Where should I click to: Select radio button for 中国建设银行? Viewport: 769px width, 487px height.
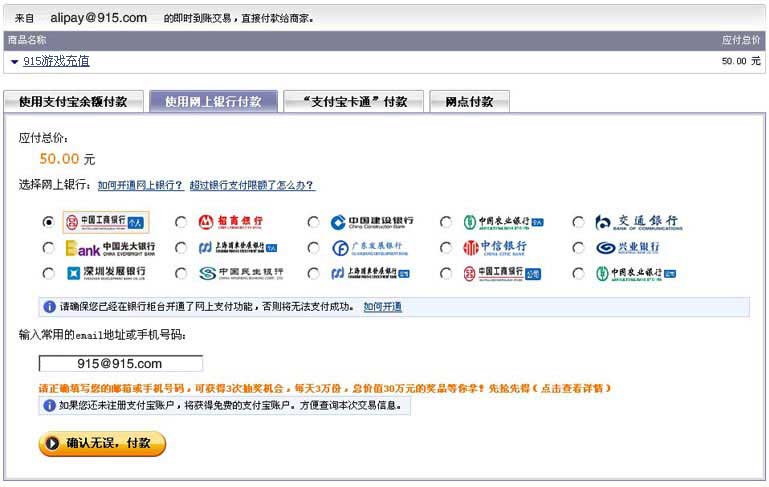(313, 222)
